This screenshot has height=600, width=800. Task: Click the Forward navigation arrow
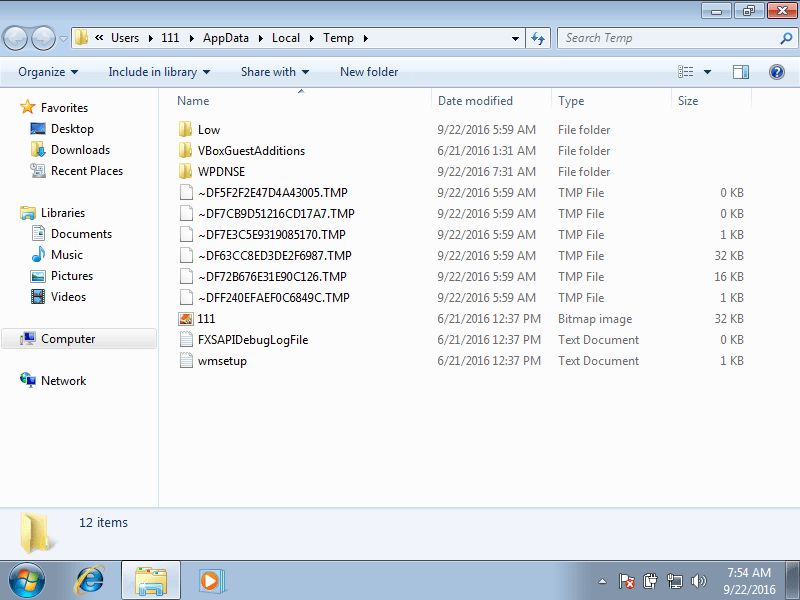(43, 38)
